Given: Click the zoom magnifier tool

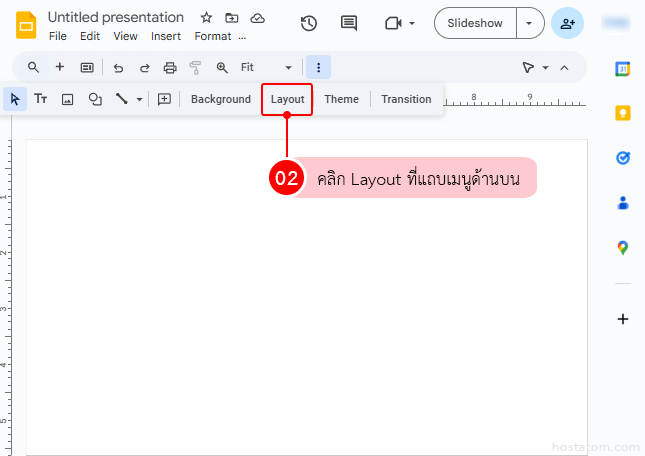Looking at the screenshot, I should [222, 67].
